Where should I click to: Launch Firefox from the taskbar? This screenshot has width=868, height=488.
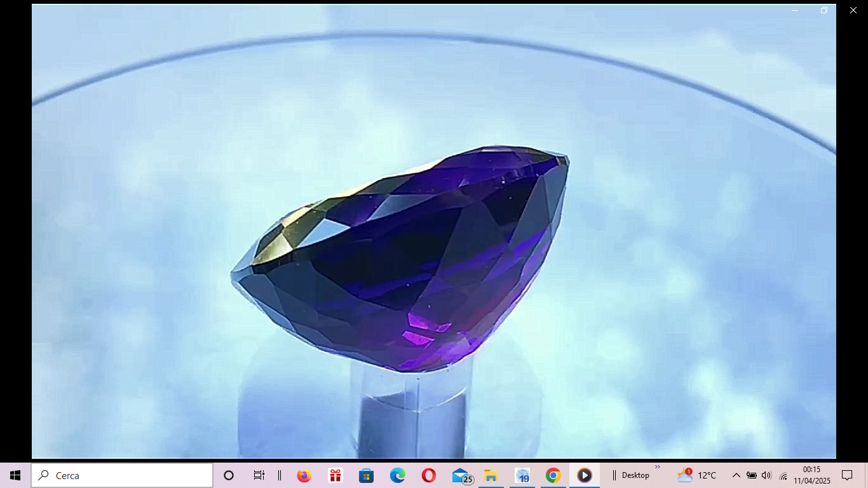tap(304, 475)
